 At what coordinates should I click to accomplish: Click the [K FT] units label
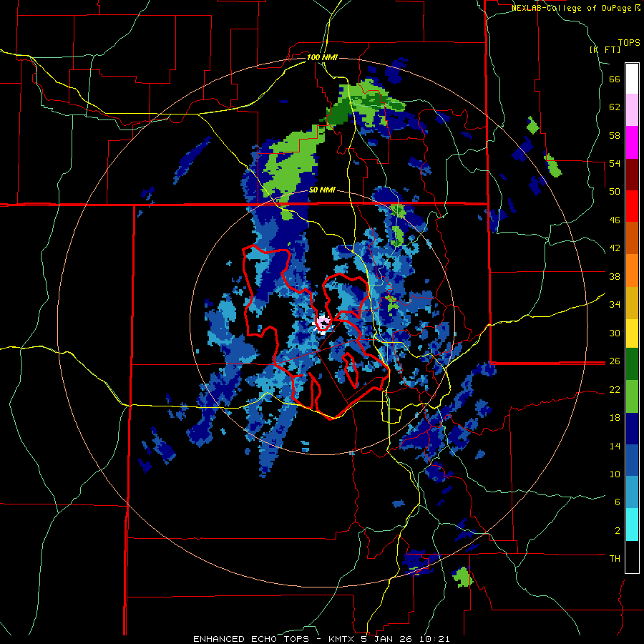[605, 49]
